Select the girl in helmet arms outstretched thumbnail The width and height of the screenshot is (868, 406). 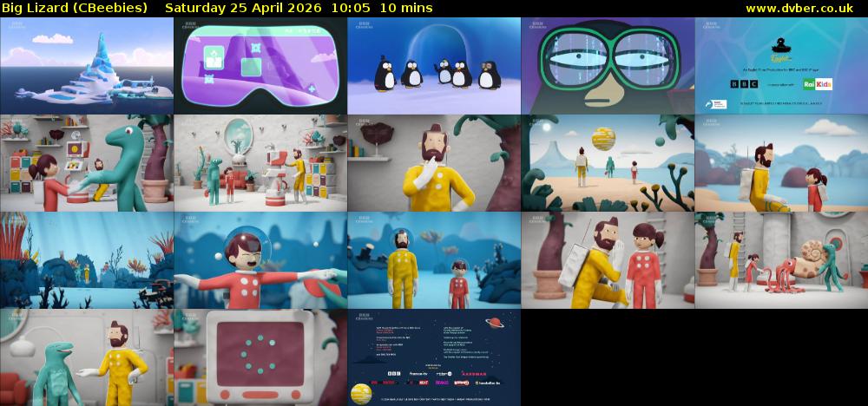click(x=260, y=260)
